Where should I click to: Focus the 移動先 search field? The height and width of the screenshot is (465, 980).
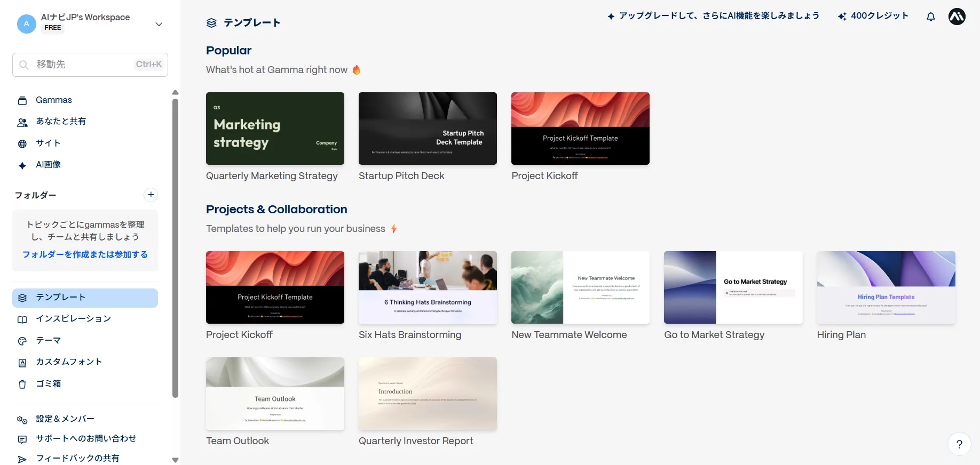pos(90,65)
